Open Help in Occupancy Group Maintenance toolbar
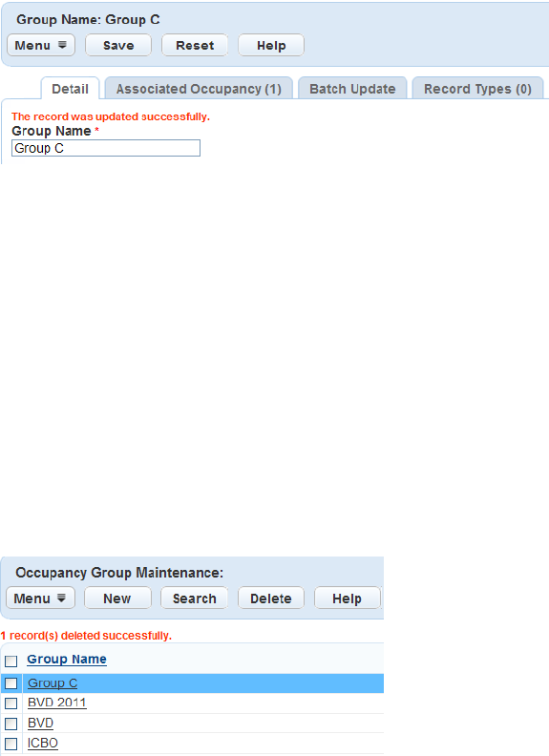Screen dimensions: 549x756 [347, 598]
